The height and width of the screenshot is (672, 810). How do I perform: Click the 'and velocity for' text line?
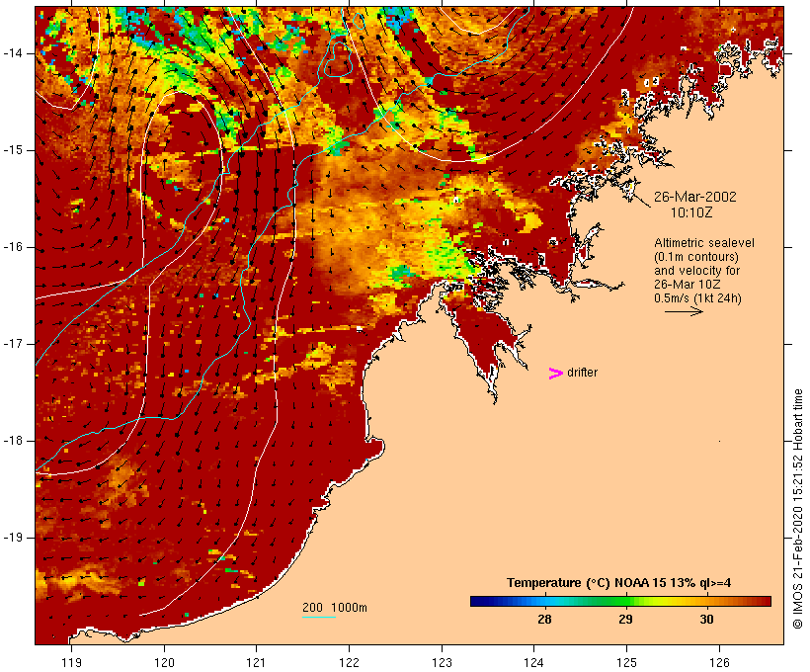click(696, 271)
